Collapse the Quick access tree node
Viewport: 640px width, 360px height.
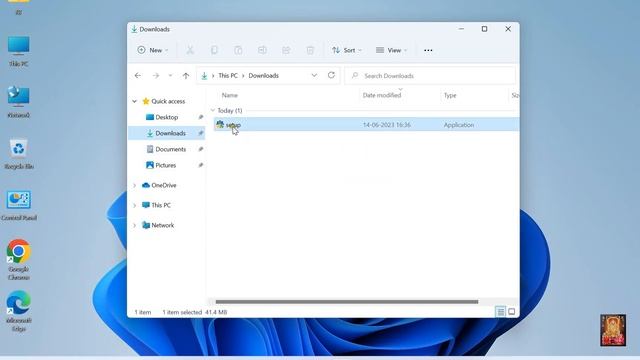tap(134, 101)
